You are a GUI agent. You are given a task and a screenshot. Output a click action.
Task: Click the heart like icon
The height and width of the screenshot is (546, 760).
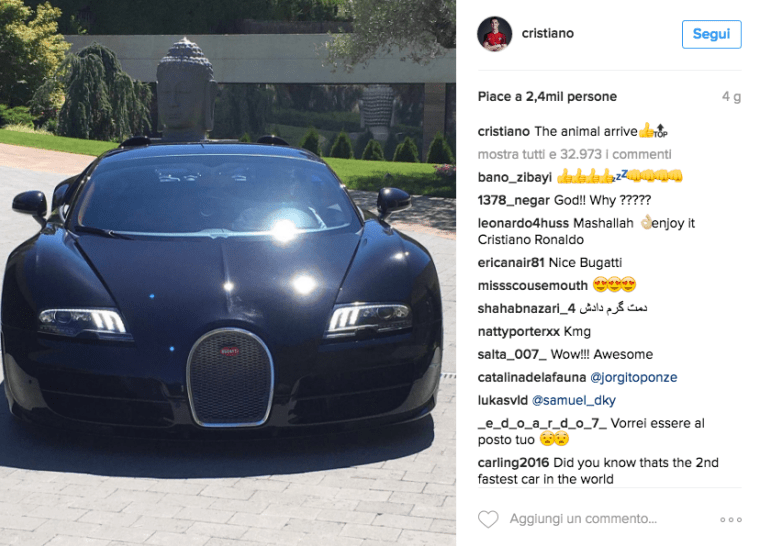(488, 519)
